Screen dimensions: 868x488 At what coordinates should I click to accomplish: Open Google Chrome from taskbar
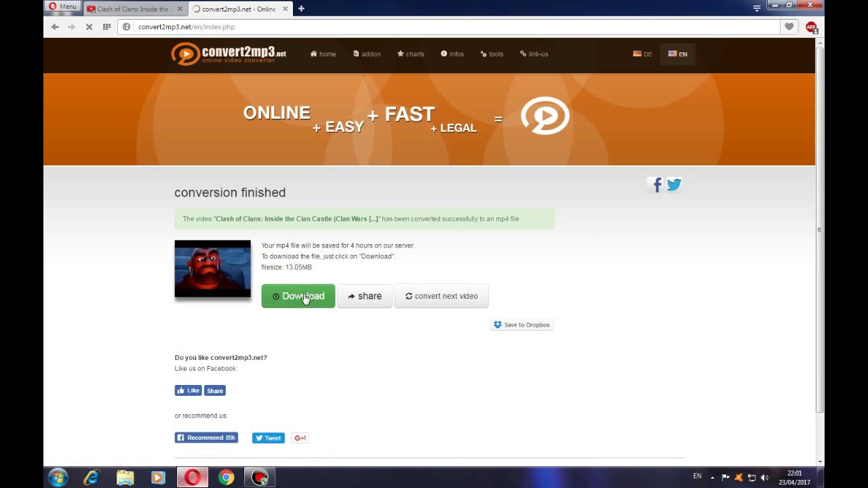[x=226, y=477]
